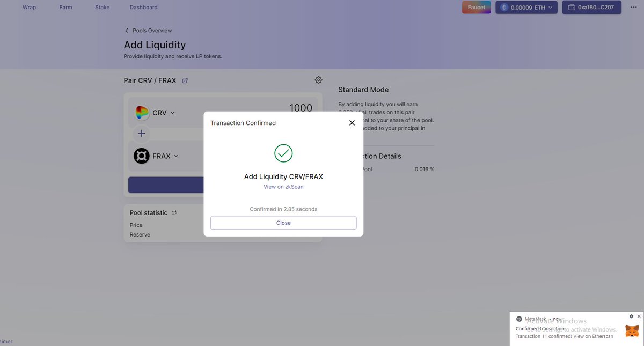Image resolution: width=644 pixels, height=346 pixels.
Task: Click the Add Liquidity CRV/FRAX dialog text
Action: pos(283,176)
